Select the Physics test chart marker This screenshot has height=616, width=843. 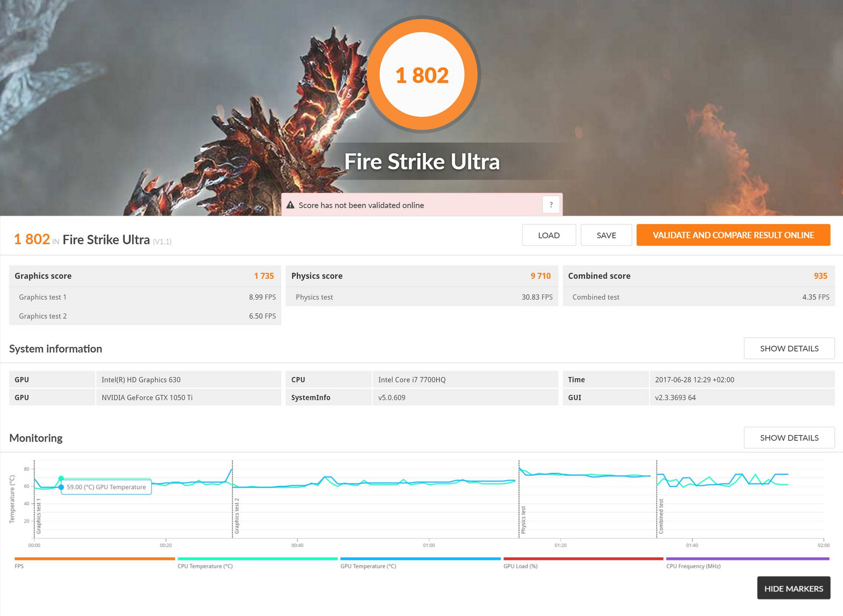pos(523,519)
